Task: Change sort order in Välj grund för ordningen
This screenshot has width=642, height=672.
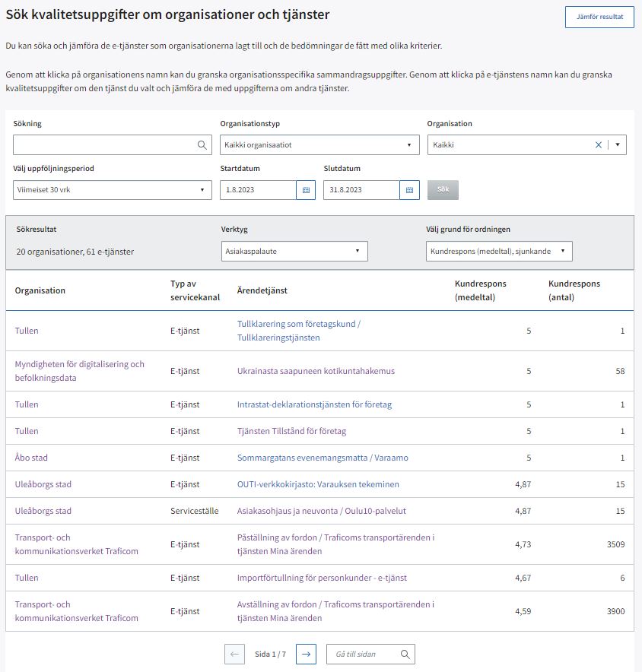Action: 498,251
